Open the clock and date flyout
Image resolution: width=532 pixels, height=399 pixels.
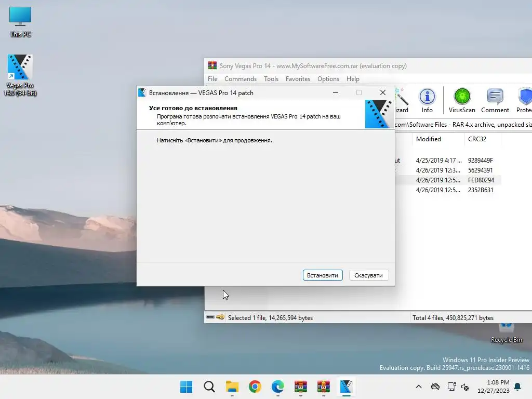(494, 387)
